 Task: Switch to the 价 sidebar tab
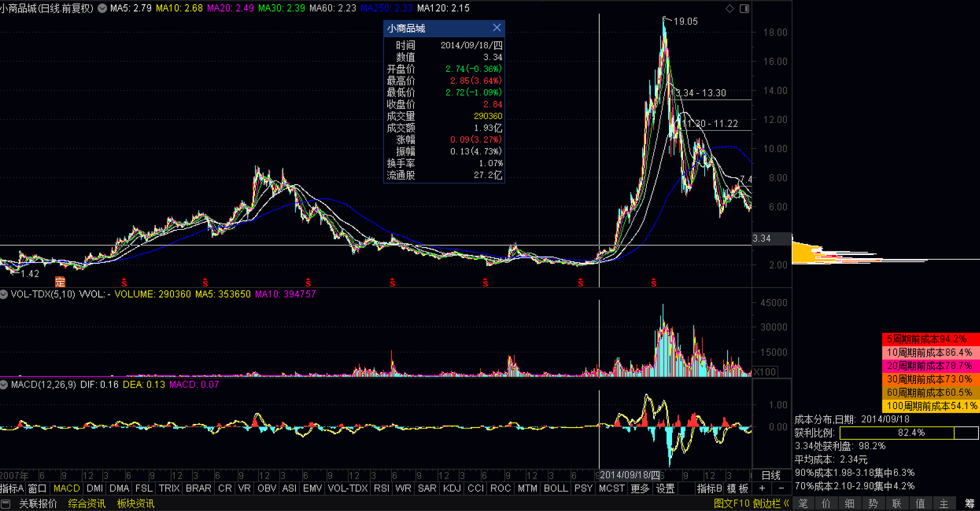click(x=826, y=504)
